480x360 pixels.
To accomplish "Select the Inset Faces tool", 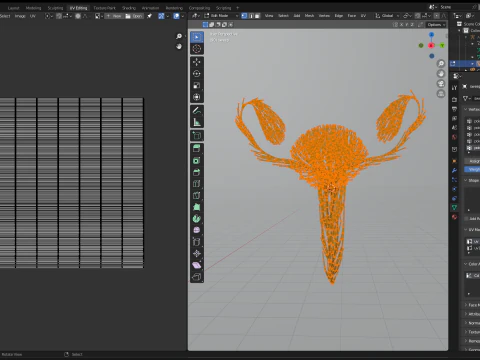I will point(197,160).
